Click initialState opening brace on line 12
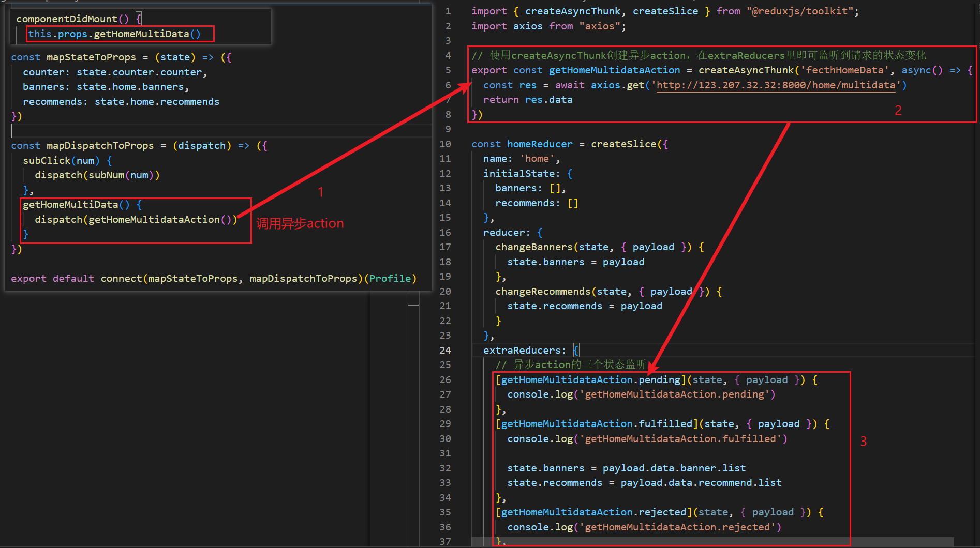Screen dimensions: 980x548 click(x=570, y=174)
